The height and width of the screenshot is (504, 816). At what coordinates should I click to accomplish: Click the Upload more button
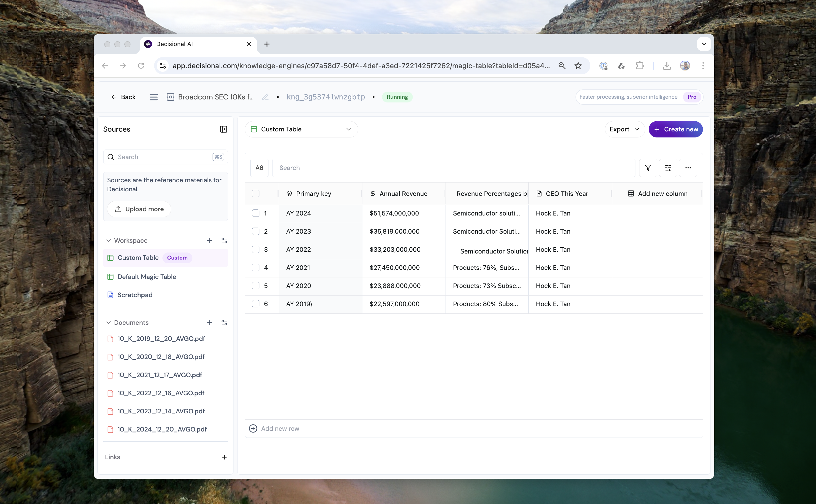coord(139,209)
